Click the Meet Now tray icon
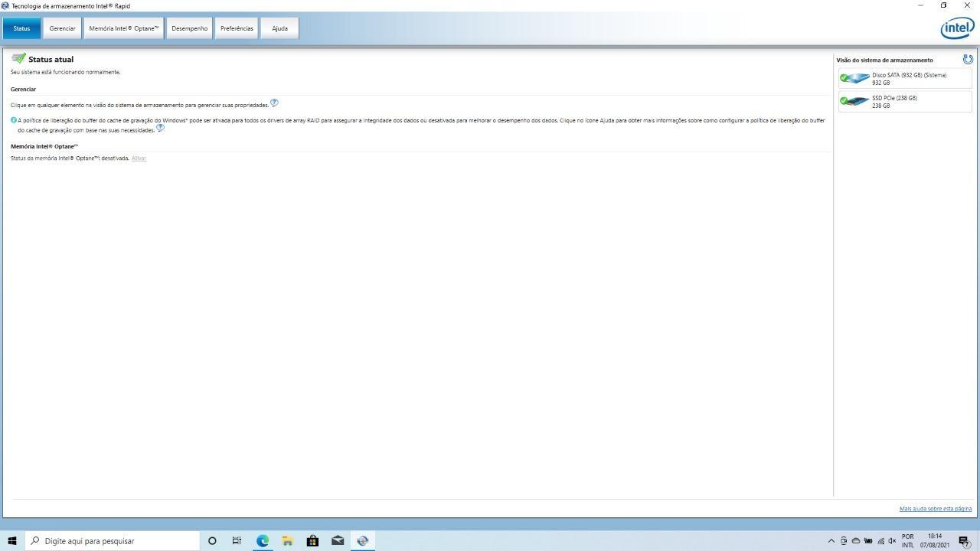 pyautogui.click(x=844, y=541)
